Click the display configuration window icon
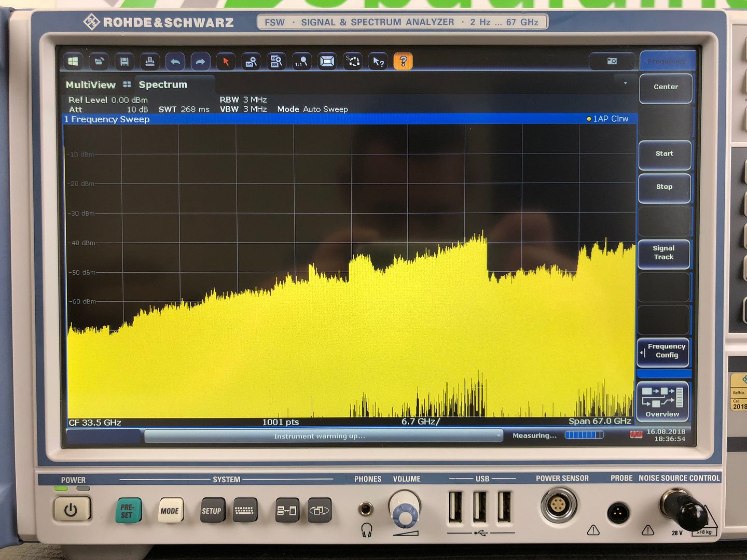 [327, 62]
